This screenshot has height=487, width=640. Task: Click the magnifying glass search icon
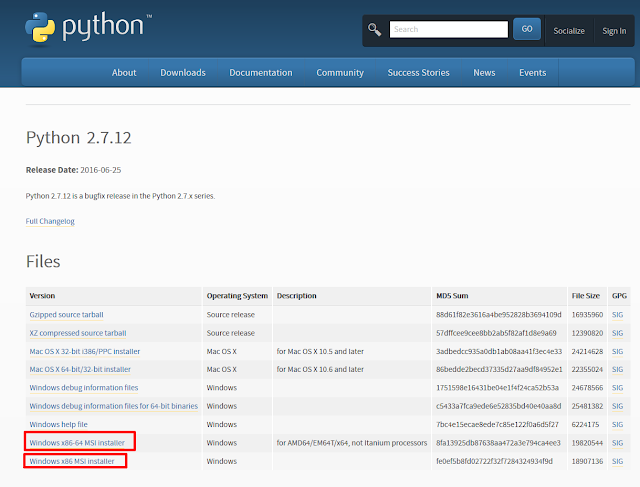(374, 29)
